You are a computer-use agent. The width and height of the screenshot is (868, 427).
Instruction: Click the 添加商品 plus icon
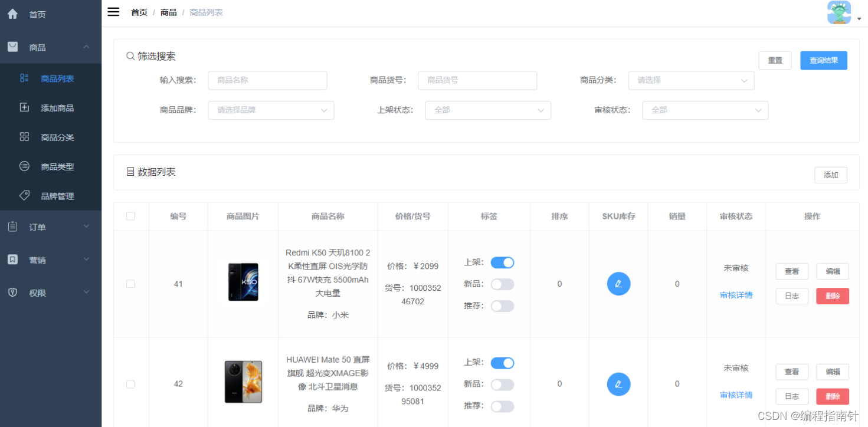click(x=24, y=107)
